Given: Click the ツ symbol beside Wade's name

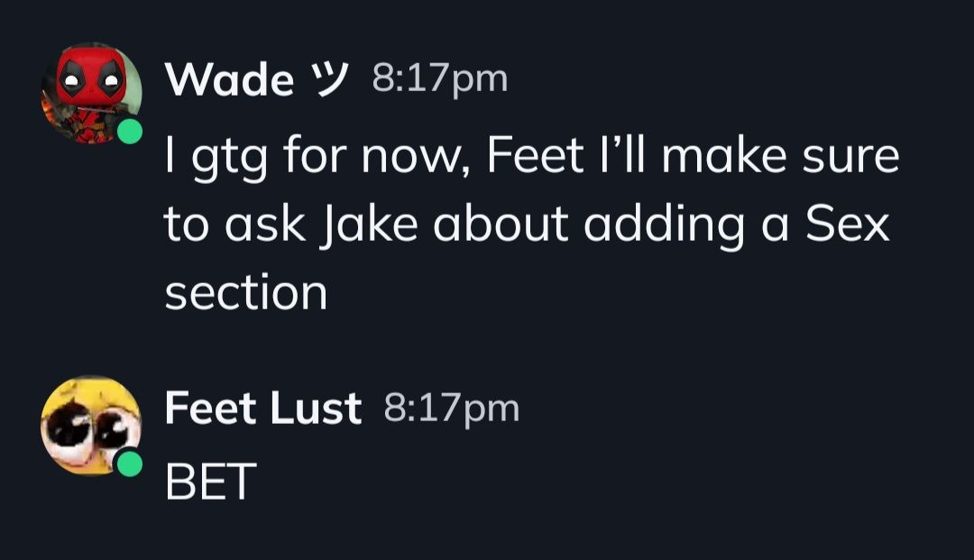Looking at the screenshot, I should pyautogui.click(x=330, y=80).
